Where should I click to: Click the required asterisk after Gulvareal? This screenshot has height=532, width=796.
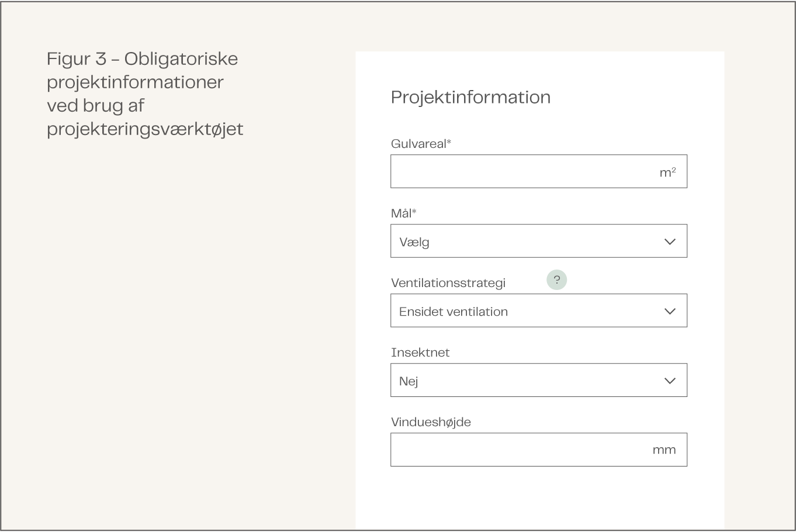click(x=449, y=142)
